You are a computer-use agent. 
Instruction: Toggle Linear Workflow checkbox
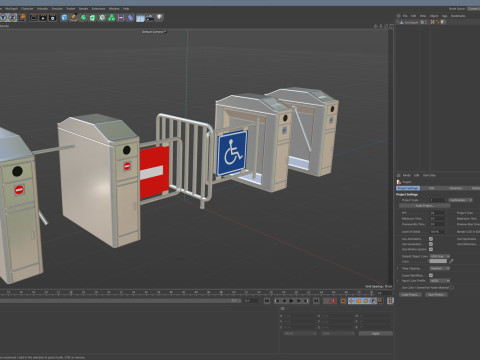tap(431, 275)
